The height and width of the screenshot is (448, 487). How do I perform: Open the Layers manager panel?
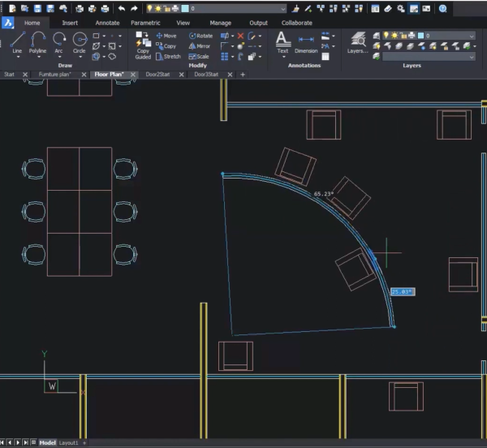pos(357,41)
